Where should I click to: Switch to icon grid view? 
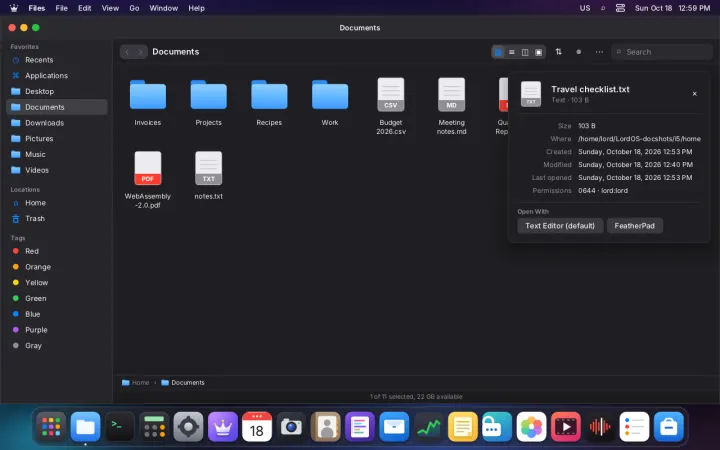(498, 52)
